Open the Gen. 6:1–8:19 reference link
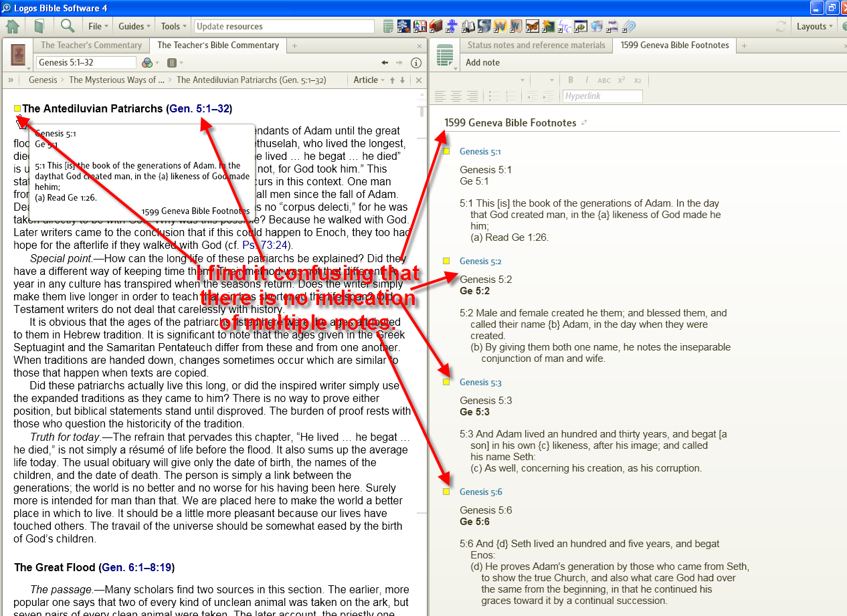This screenshot has width=847, height=616. [136, 568]
